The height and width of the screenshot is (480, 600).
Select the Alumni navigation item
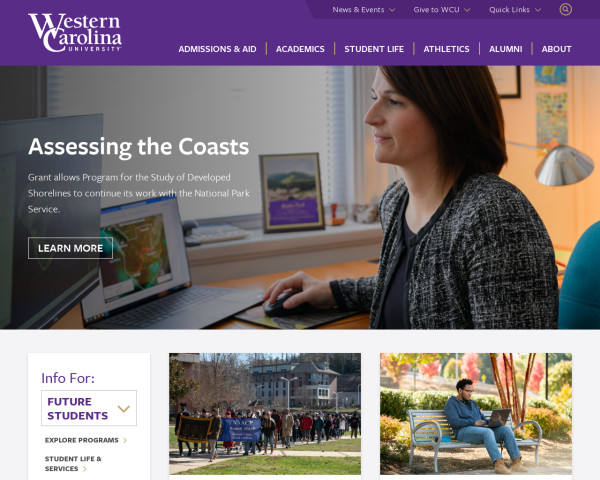[505, 49]
